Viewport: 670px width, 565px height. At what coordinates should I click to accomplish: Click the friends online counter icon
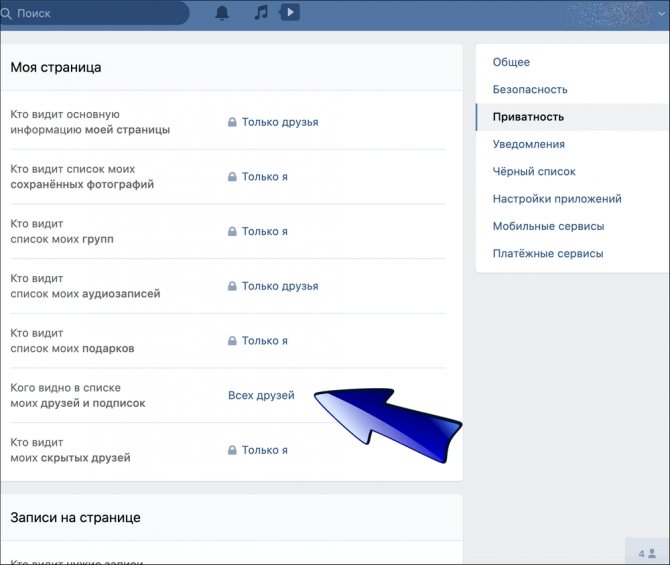click(x=647, y=553)
